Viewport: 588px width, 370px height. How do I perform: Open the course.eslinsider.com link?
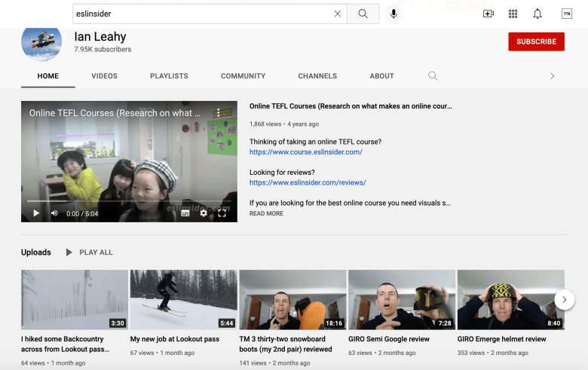pos(305,151)
